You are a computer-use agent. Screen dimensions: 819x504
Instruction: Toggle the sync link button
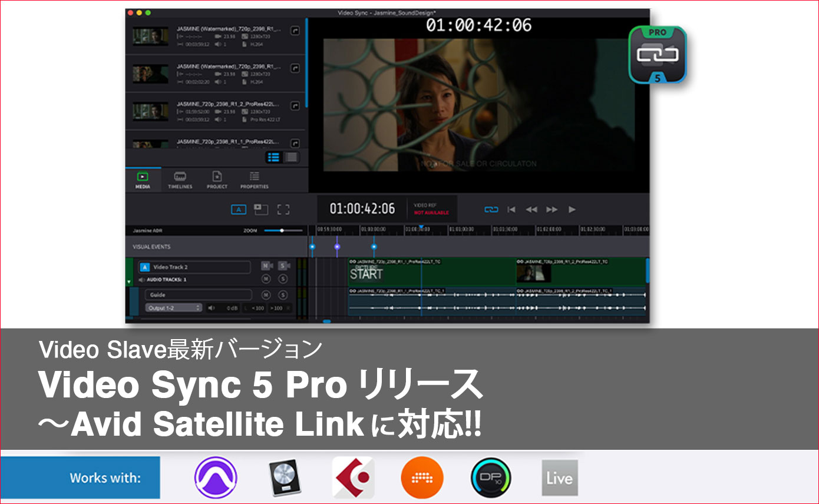[x=491, y=210]
